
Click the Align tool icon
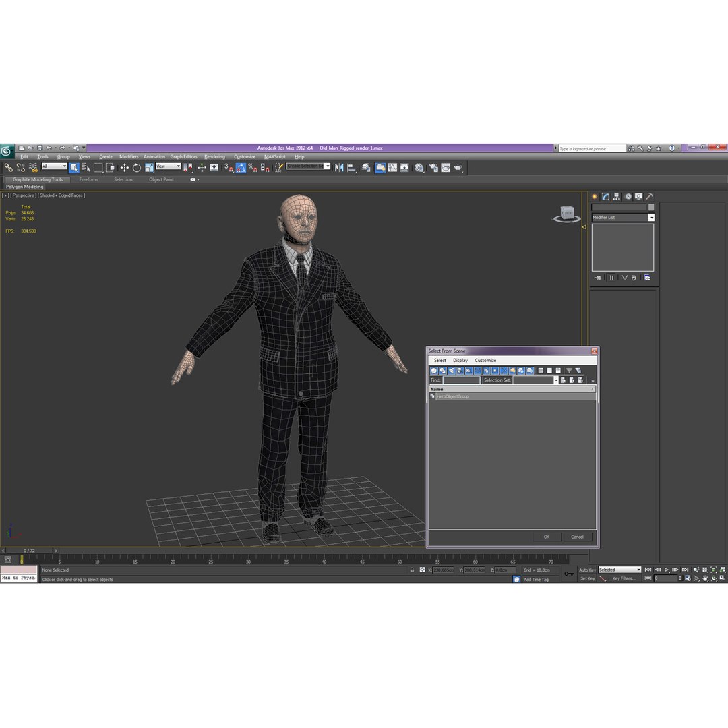click(x=352, y=168)
